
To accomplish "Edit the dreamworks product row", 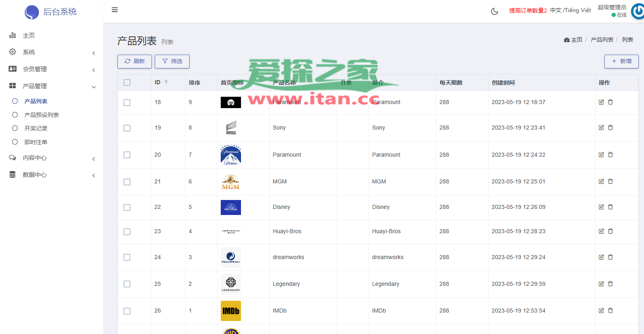I will pos(601,257).
